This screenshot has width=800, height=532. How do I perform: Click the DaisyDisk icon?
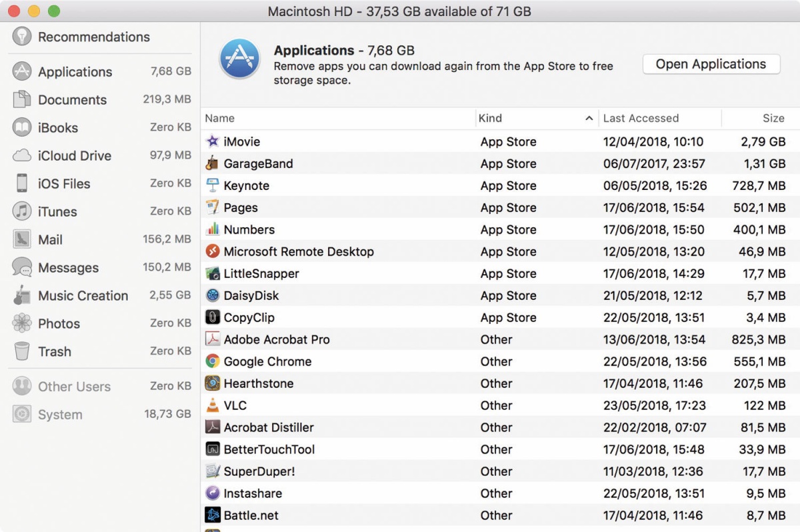[213, 295]
